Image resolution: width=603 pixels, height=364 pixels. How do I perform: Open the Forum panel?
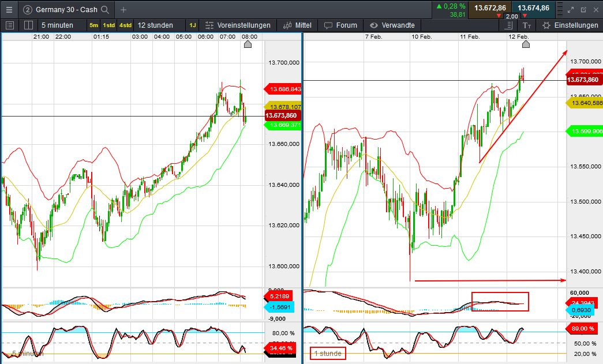[x=340, y=25]
